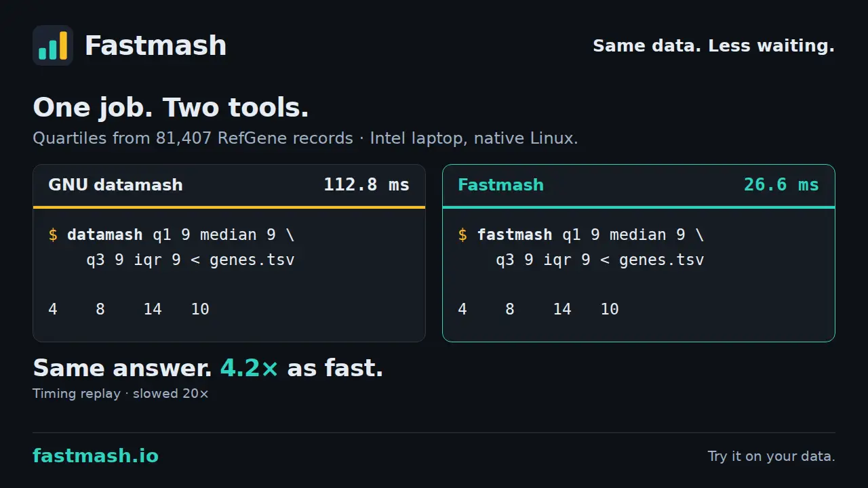Click the Fastmash bar-chart logo icon
Image resolution: width=868 pixels, height=488 pixels.
click(x=53, y=45)
